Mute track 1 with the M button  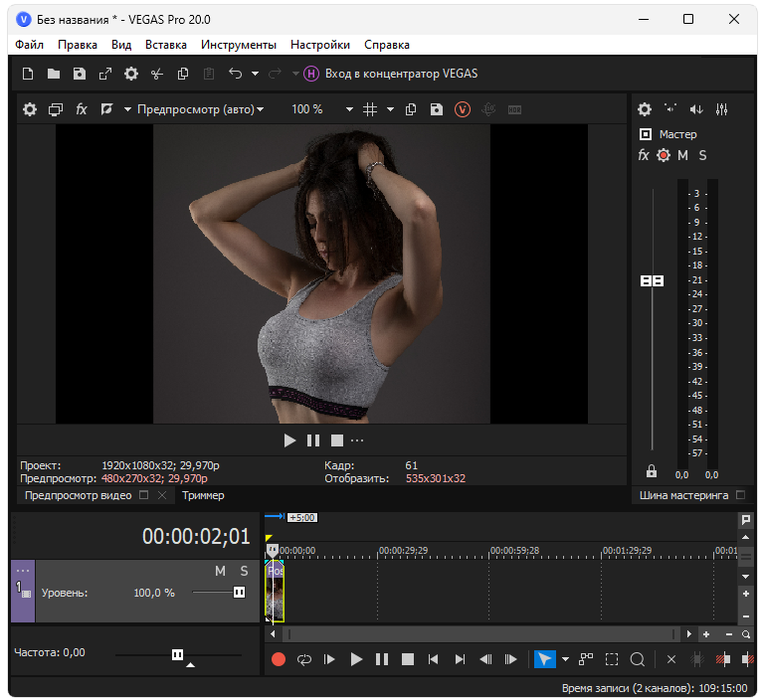pos(221,571)
